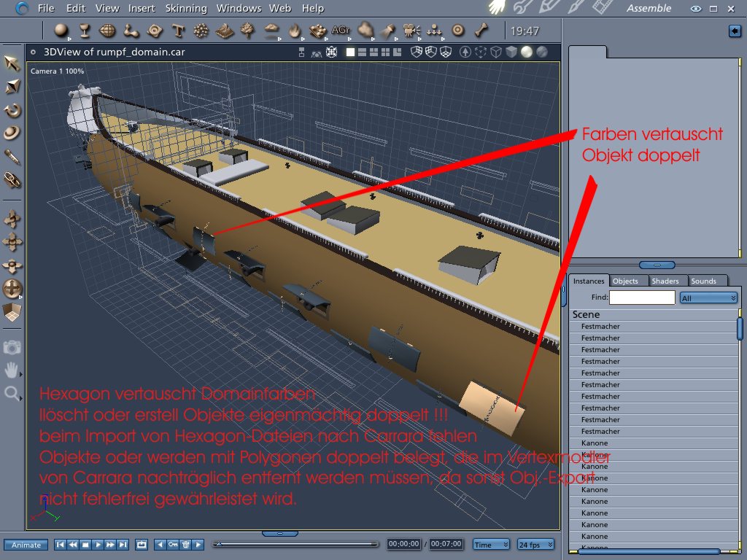The image size is (747, 560).
Task: Insert a terrain object
Action: [x=225, y=31]
